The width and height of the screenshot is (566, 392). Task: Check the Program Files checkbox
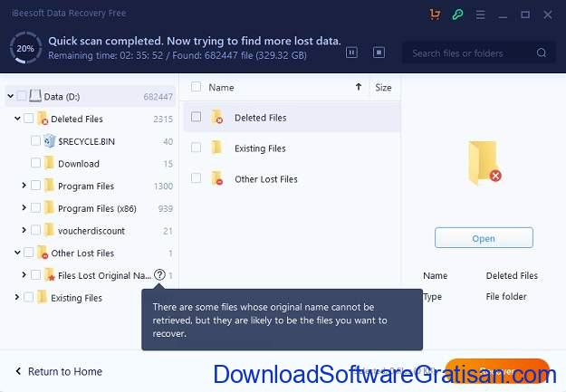35,186
